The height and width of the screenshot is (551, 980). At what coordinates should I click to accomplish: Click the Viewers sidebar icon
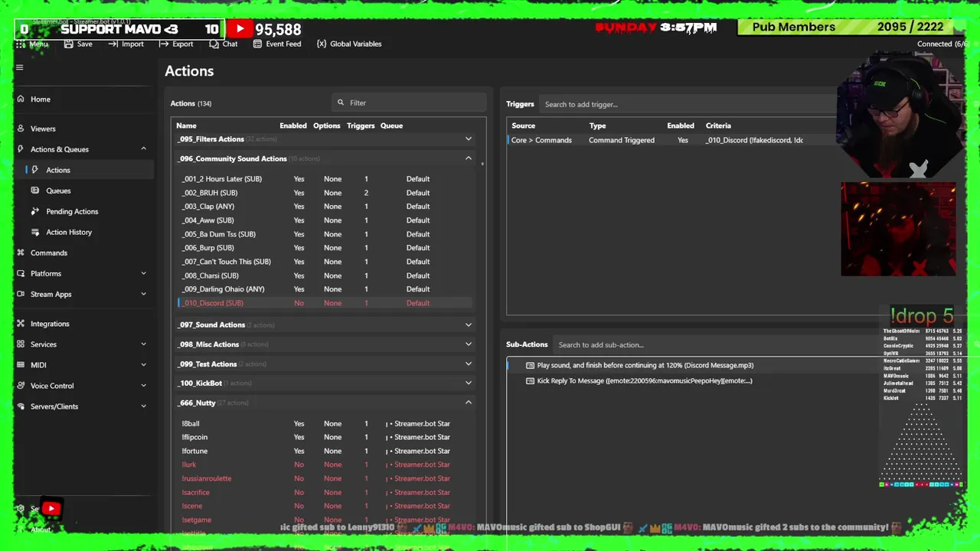pos(21,129)
